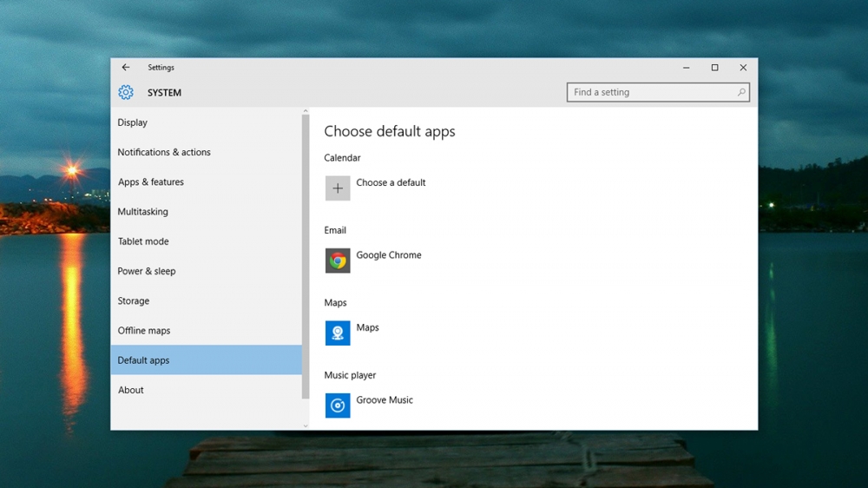Image resolution: width=868 pixels, height=488 pixels.
Task: Click the Email section label
Action: click(335, 230)
